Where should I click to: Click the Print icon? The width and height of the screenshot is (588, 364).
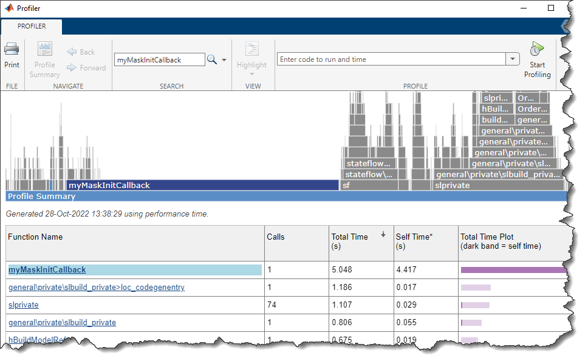point(12,50)
